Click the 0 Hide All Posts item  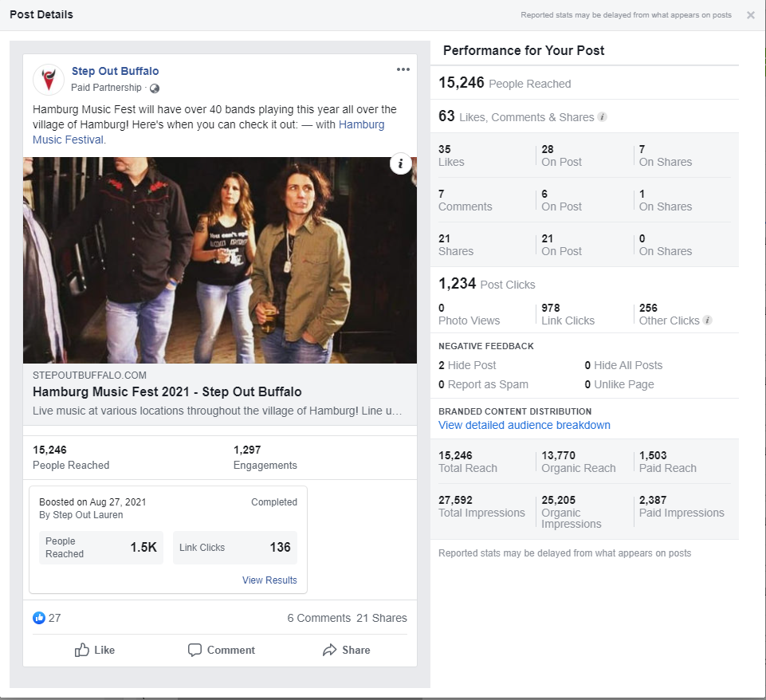623,365
